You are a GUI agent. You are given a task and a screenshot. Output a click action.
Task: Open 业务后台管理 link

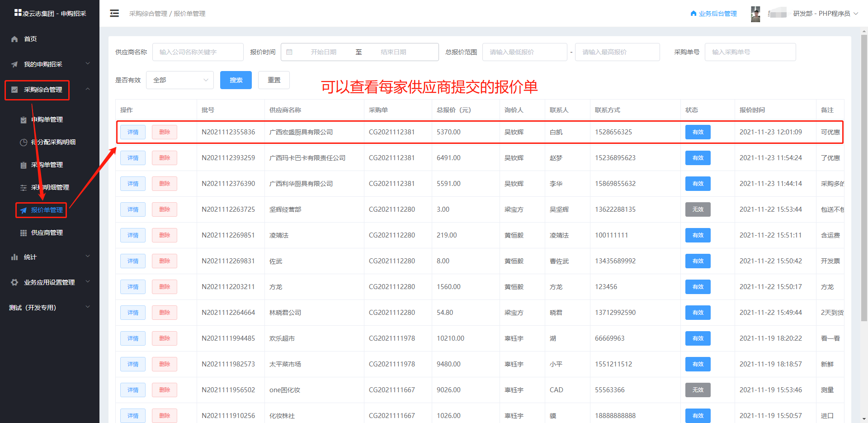click(717, 14)
